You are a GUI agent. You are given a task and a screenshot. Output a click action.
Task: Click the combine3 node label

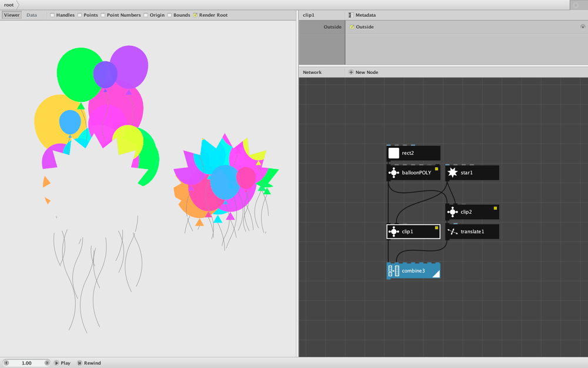click(x=413, y=271)
